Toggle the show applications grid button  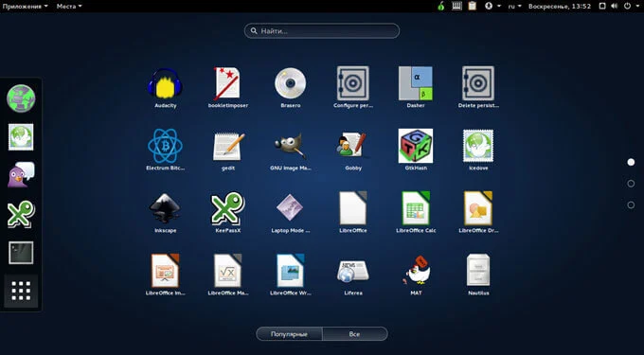click(21, 291)
